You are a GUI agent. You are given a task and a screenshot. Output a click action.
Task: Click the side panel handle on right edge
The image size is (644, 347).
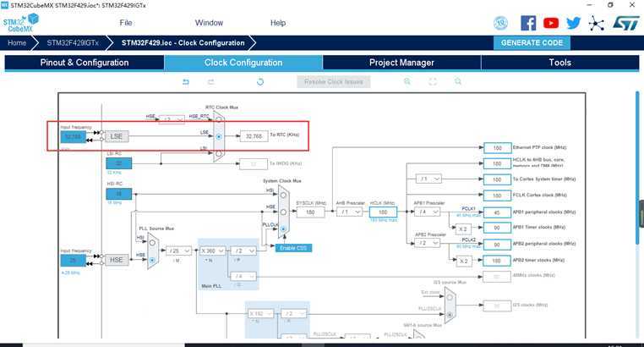pyautogui.click(x=641, y=213)
